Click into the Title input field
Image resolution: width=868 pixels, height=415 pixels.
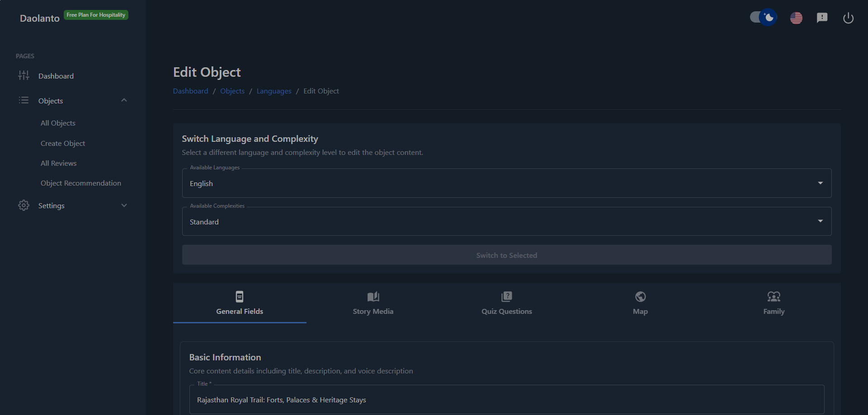506,400
